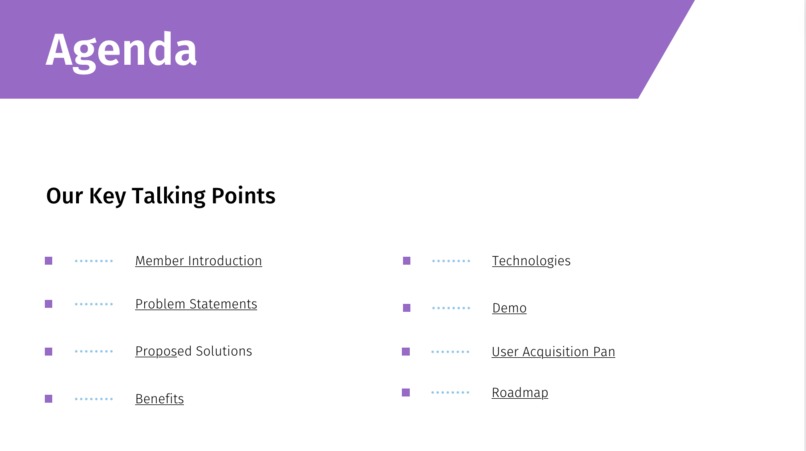806x451 pixels.
Task: Open the Roadmap link
Action: point(520,393)
